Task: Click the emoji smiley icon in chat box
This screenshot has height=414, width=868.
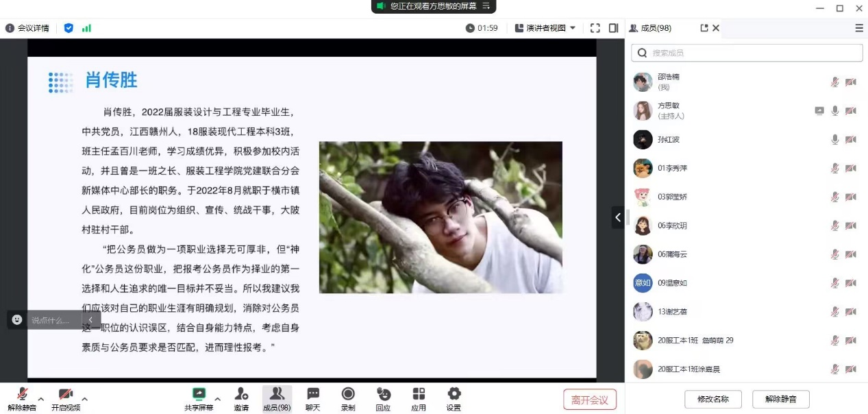Action: point(17,319)
